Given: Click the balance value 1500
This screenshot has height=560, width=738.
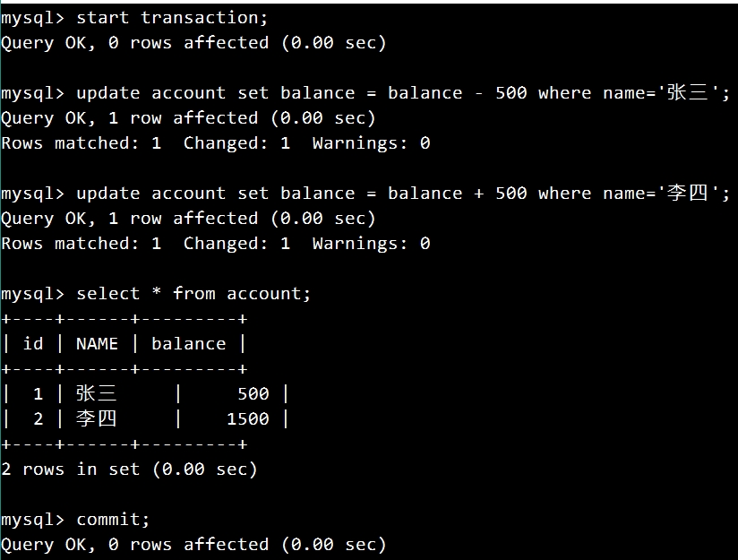Looking at the screenshot, I should 248,418.
